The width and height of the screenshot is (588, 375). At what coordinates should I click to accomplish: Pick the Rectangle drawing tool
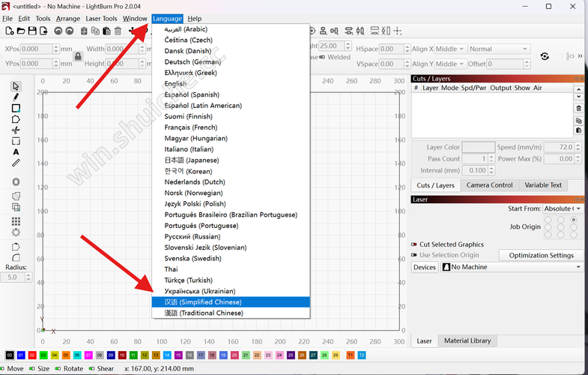(16, 108)
